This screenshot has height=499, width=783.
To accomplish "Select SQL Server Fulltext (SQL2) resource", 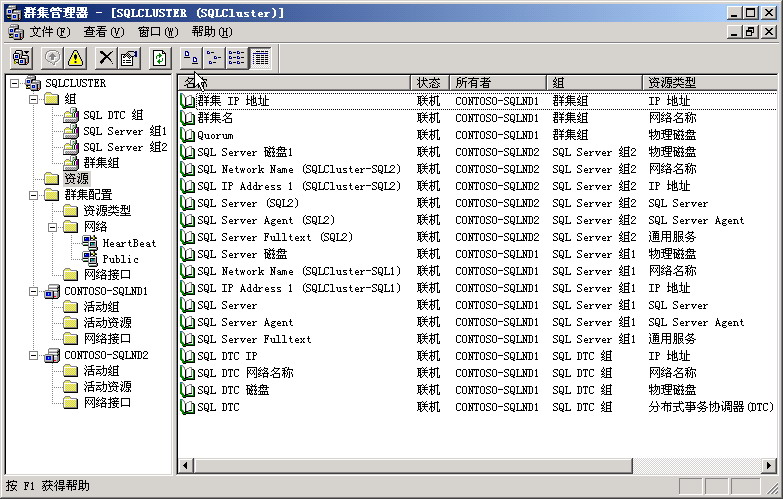I will (275, 237).
